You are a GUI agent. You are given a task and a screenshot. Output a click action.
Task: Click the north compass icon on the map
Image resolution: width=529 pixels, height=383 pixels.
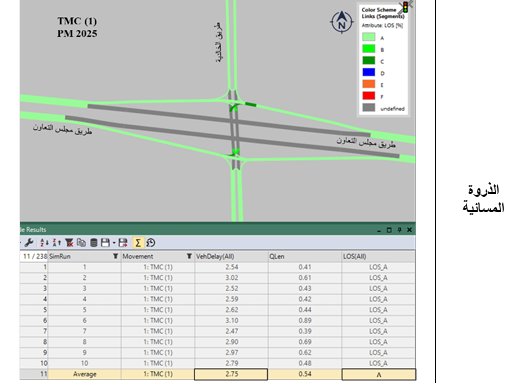pos(342,22)
